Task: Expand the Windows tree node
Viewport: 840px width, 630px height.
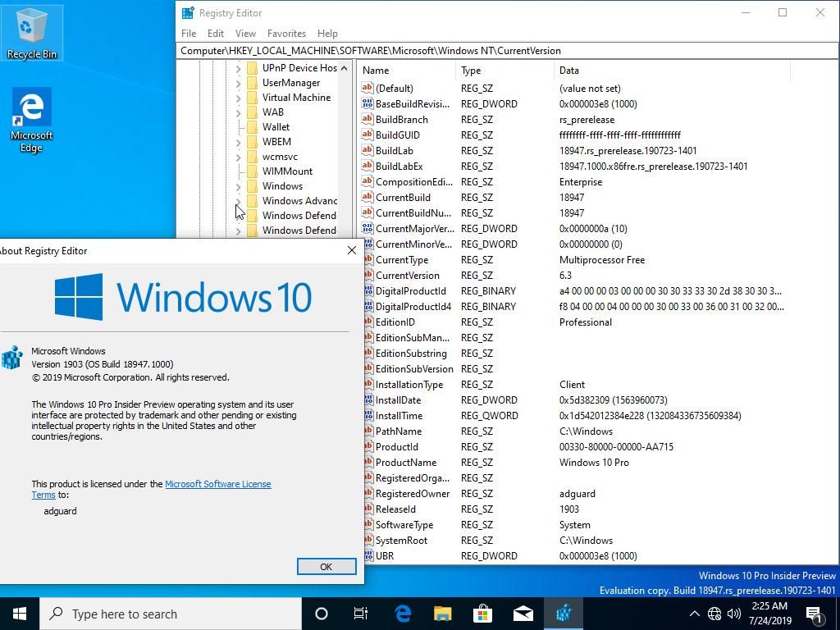Action: 239,186
